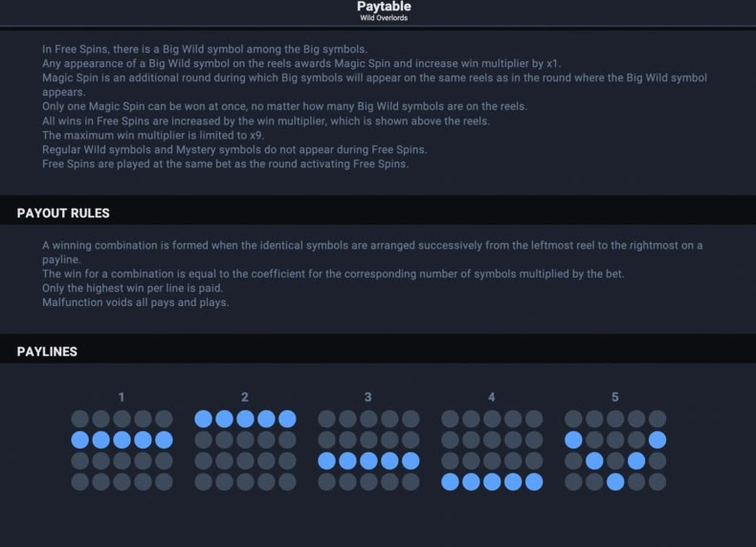
Task: Click the Wild Overlords subtitle
Action: [x=384, y=18]
